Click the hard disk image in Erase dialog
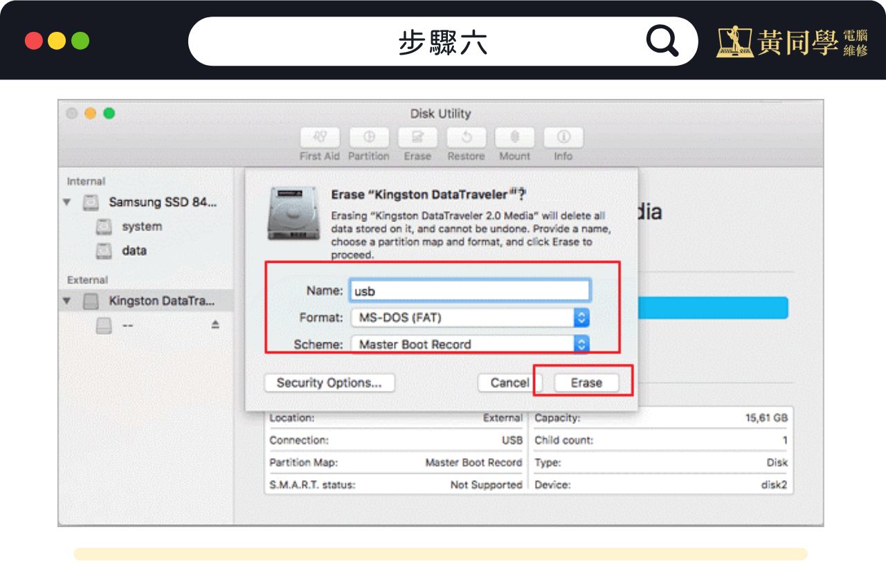 293,213
